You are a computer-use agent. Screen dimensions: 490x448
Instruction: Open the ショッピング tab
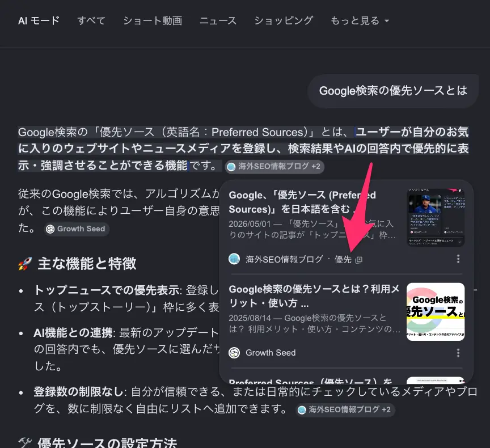[284, 20]
